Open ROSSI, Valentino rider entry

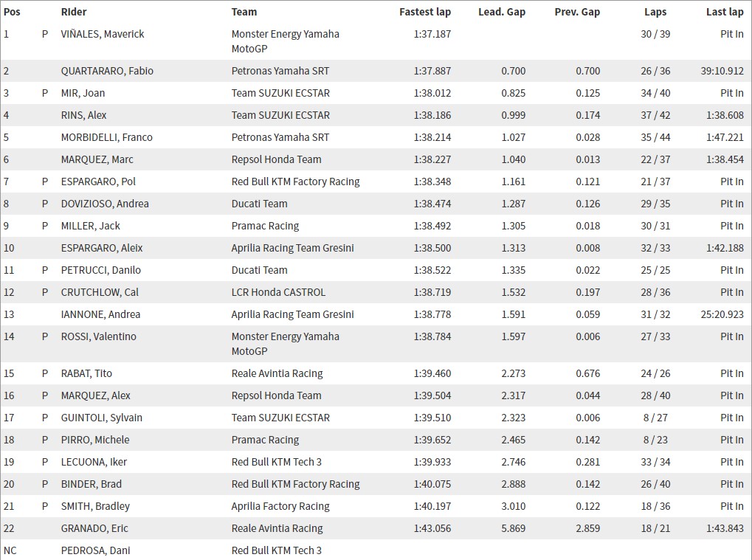click(98, 336)
